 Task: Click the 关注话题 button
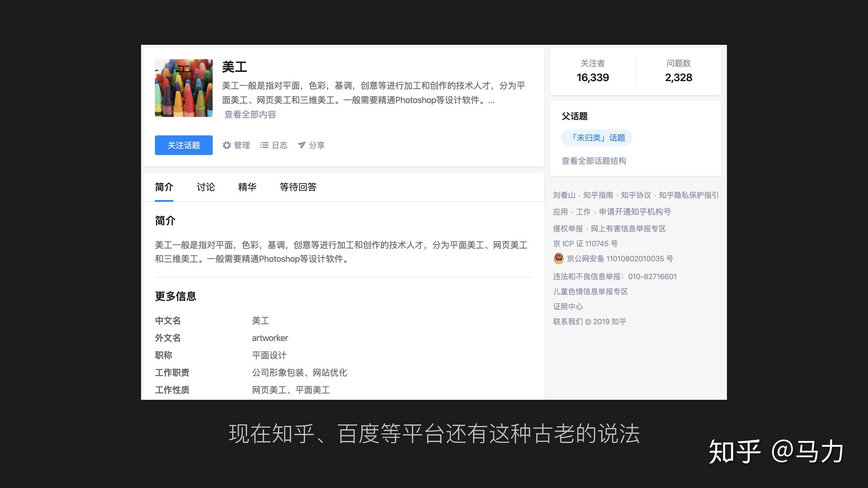tap(184, 145)
